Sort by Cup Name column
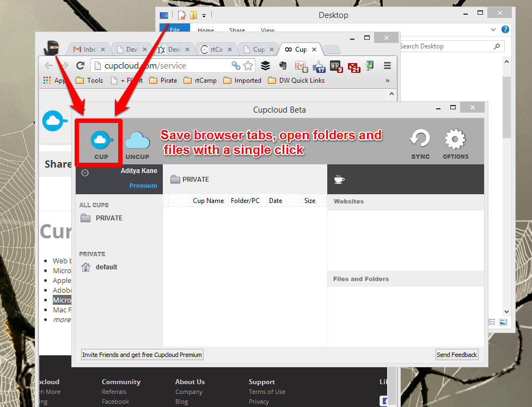The width and height of the screenshot is (532, 407). [209, 201]
